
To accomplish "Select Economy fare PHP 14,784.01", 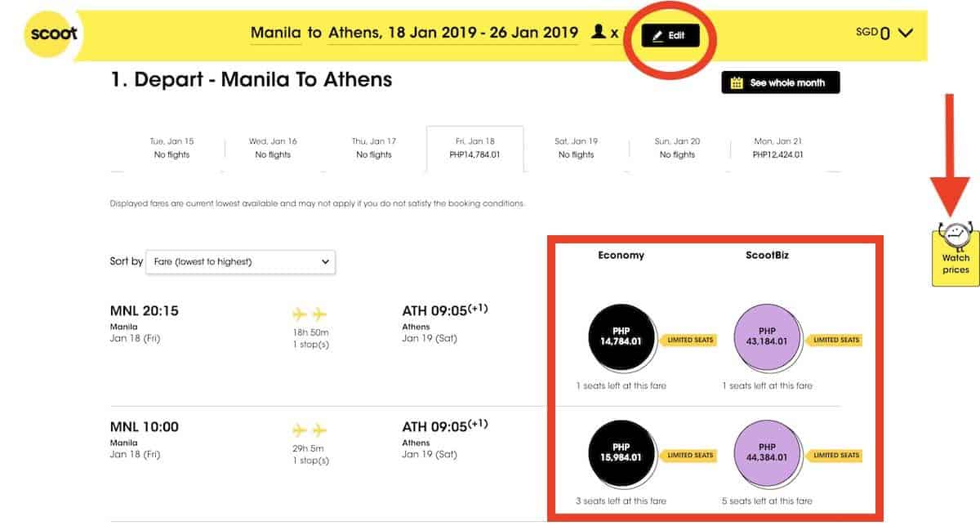I will (621, 336).
